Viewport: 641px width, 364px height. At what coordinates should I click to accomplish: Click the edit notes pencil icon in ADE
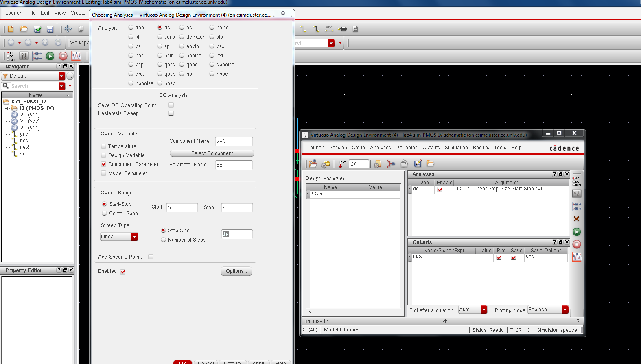click(418, 163)
